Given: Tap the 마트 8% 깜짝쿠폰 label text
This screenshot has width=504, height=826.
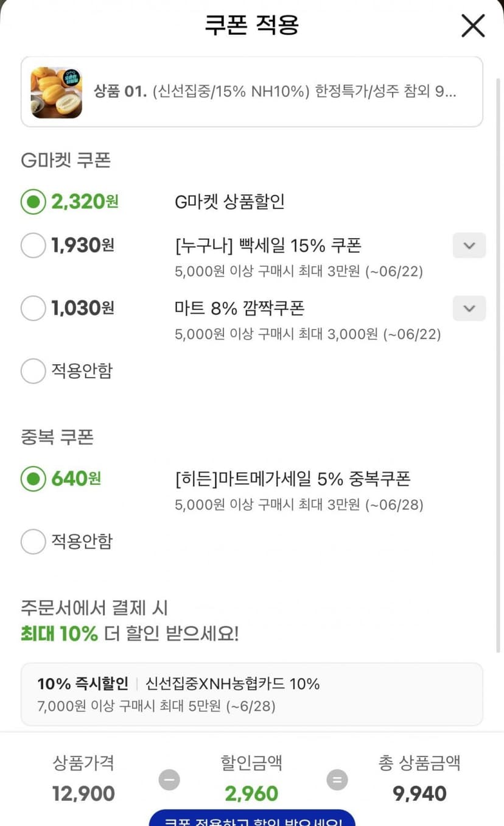Looking at the screenshot, I should 239,308.
